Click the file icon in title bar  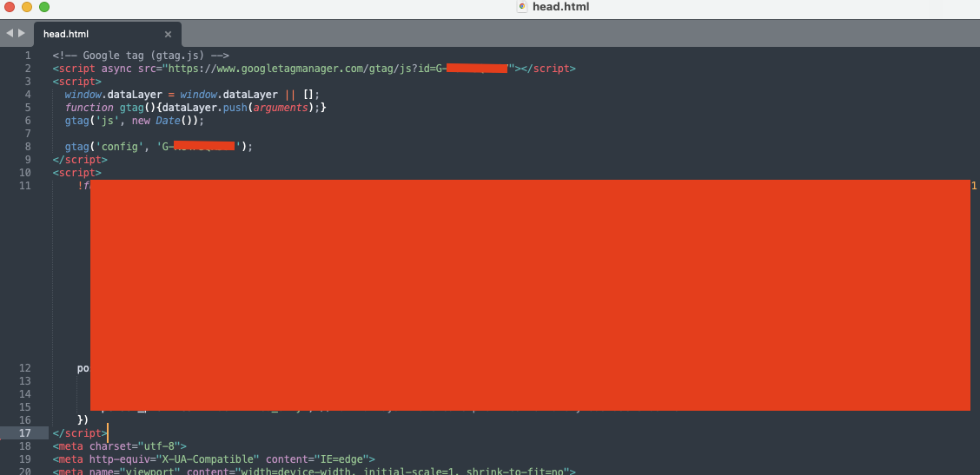click(522, 7)
